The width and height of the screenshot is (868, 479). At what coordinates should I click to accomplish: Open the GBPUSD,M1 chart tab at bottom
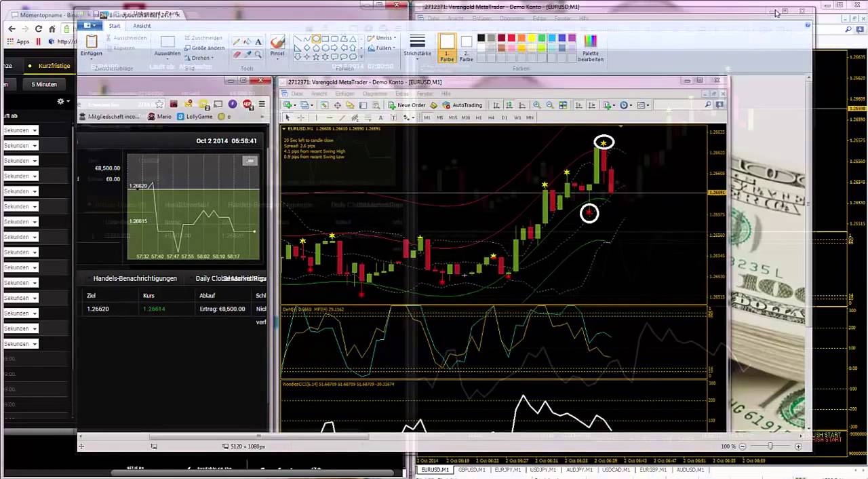pos(471,470)
